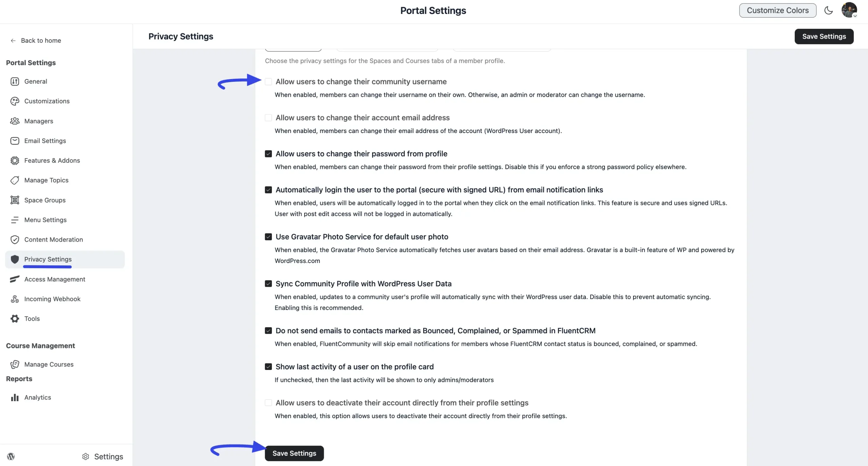The image size is (868, 466).
Task: Click the Customizations palette icon
Action: 15,101
